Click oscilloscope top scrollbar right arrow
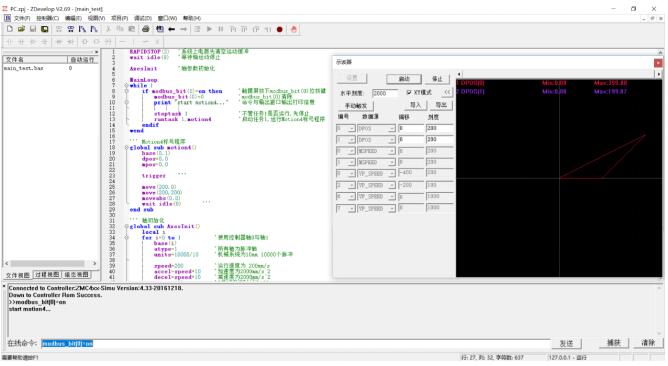The image size is (668, 366). [659, 74]
